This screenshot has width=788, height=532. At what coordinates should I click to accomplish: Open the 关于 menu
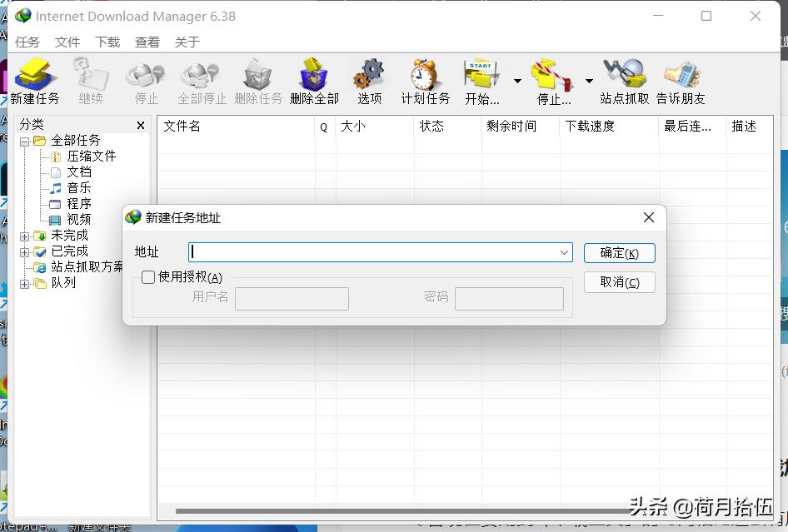click(187, 42)
